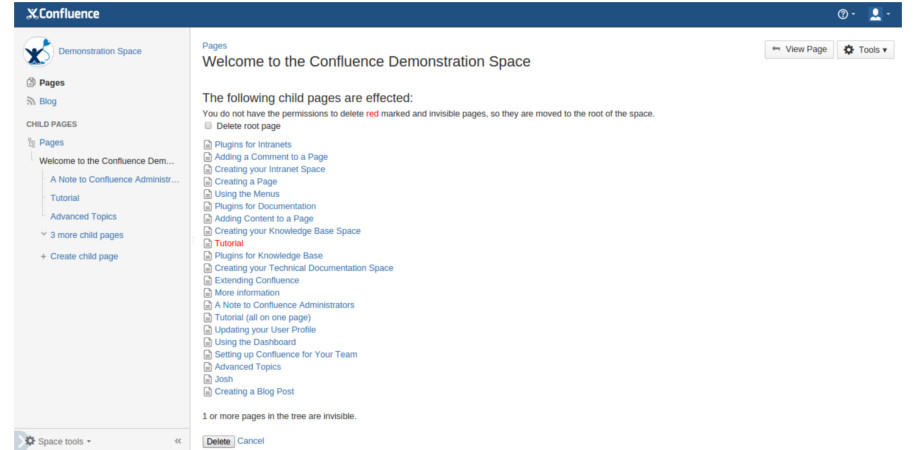Click page icon beside Creating a Page
The height and width of the screenshot is (450, 920).
pyautogui.click(x=207, y=181)
